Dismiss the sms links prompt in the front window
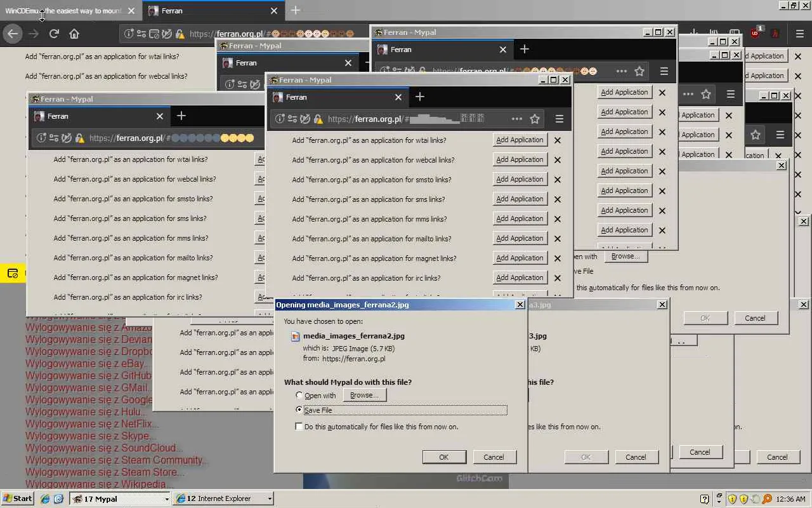 coord(558,199)
